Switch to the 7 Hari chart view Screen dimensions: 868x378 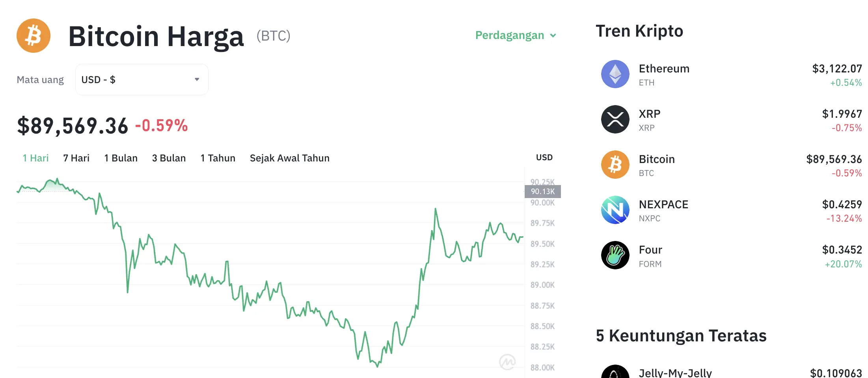(x=76, y=158)
